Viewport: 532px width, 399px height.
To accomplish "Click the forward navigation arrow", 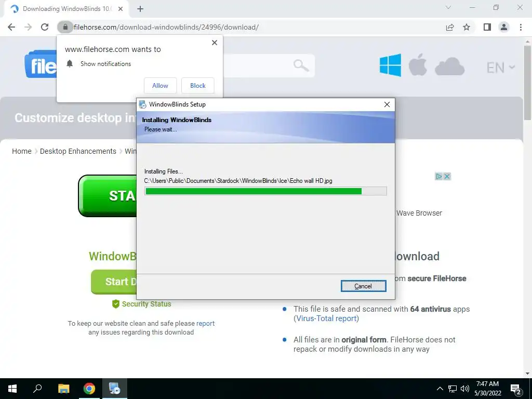I will click(28, 27).
